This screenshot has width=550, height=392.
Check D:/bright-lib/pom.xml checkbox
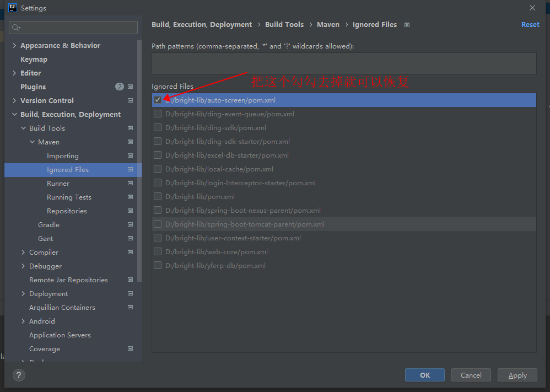(158, 196)
